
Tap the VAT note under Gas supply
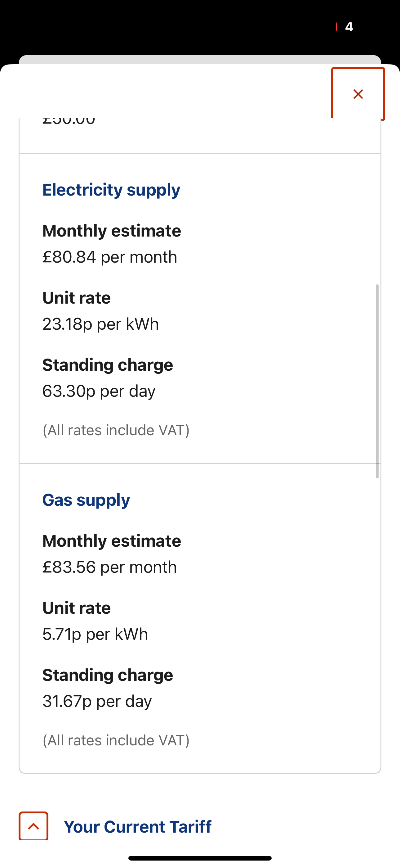(116, 740)
